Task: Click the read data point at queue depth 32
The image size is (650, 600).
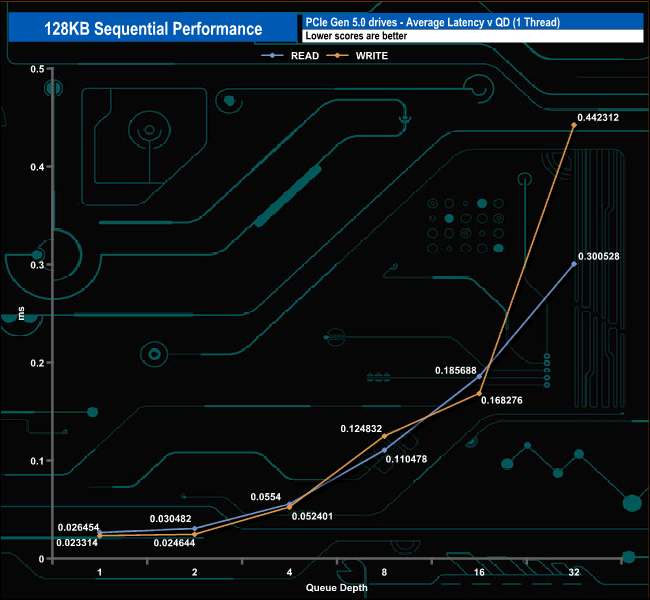Action: tap(574, 264)
